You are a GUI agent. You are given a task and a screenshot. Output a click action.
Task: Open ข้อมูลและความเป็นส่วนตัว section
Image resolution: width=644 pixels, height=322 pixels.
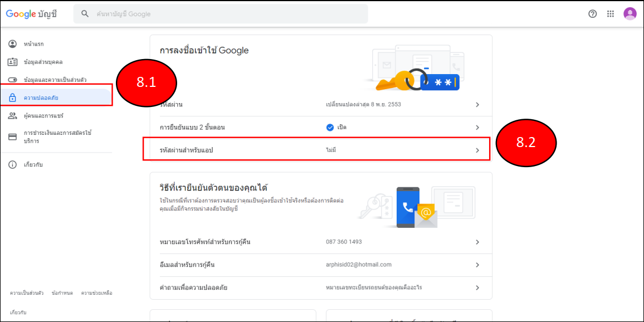56,80
